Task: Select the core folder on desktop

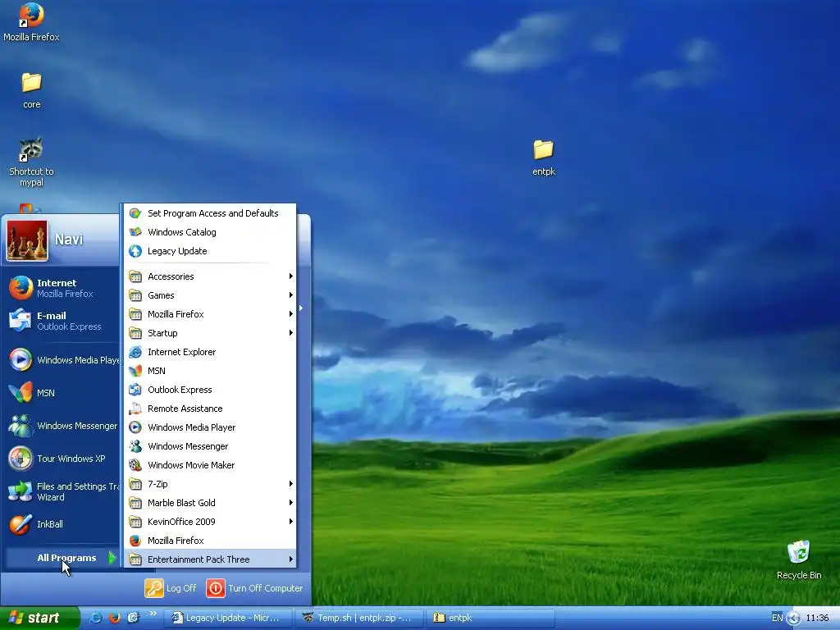Action: pyautogui.click(x=32, y=90)
